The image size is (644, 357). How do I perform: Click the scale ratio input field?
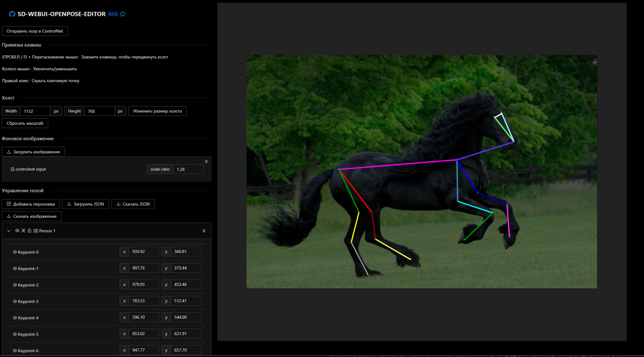pos(188,169)
